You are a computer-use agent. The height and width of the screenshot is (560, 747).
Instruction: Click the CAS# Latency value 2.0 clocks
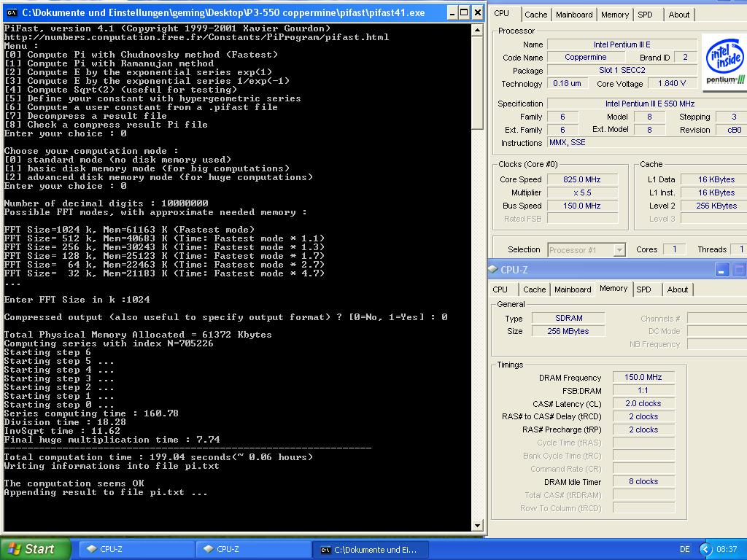(x=643, y=403)
